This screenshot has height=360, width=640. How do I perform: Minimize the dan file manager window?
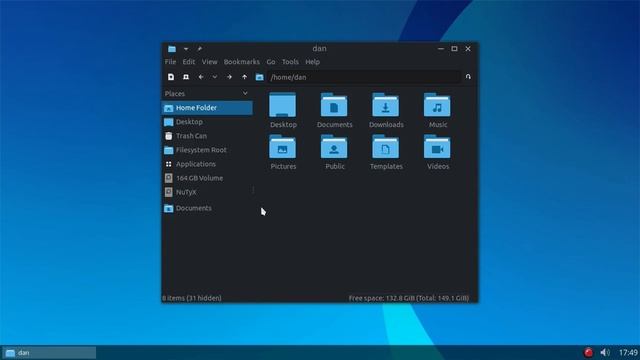point(441,49)
